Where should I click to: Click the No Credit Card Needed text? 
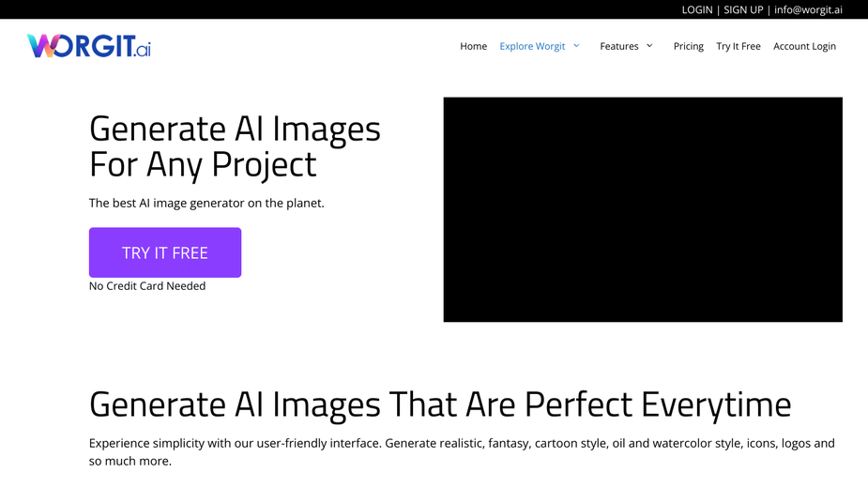(x=147, y=286)
